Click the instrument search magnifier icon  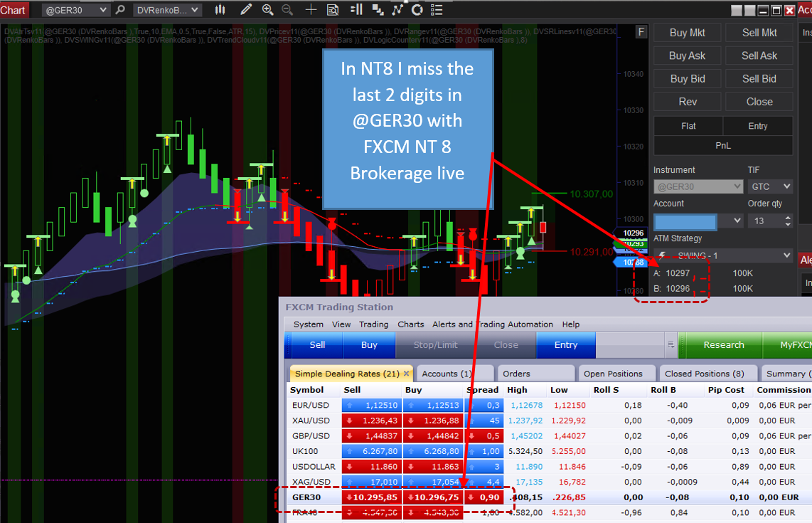pos(120,10)
